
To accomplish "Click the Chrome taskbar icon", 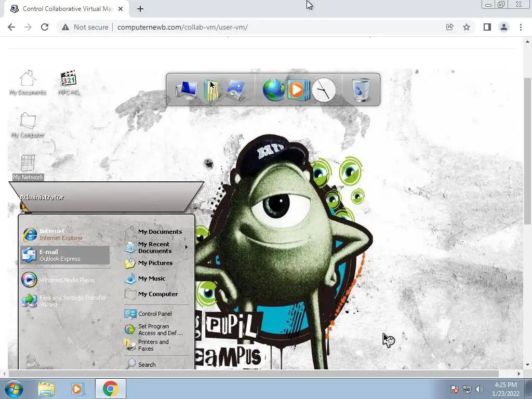I will tap(110, 389).
